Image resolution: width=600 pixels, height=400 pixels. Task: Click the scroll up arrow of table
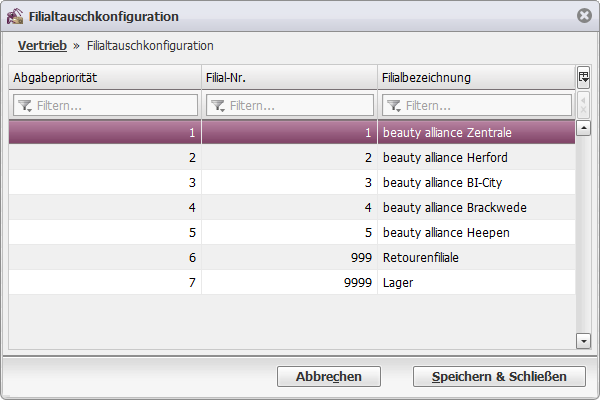pyautogui.click(x=584, y=128)
